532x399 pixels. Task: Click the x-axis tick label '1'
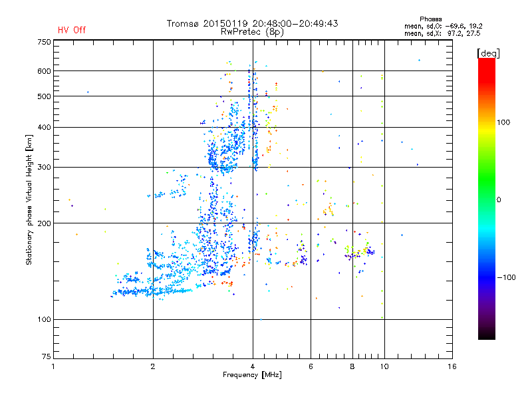(53, 366)
